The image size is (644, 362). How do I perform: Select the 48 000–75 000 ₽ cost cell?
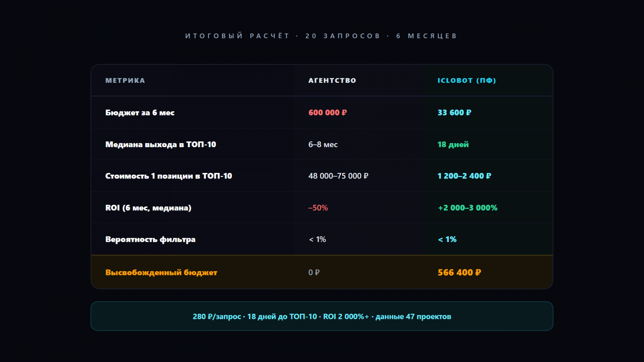pos(338,176)
